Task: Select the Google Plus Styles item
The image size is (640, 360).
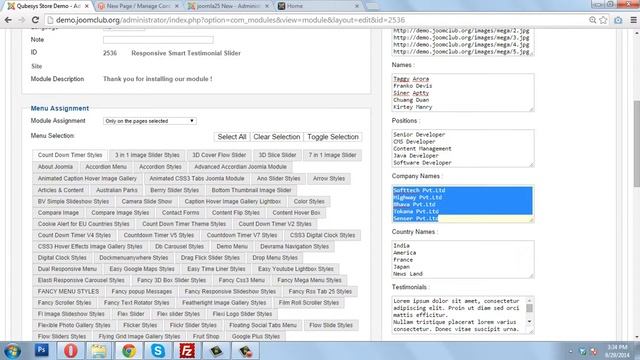Action: pyautogui.click(x=256, y=336)
